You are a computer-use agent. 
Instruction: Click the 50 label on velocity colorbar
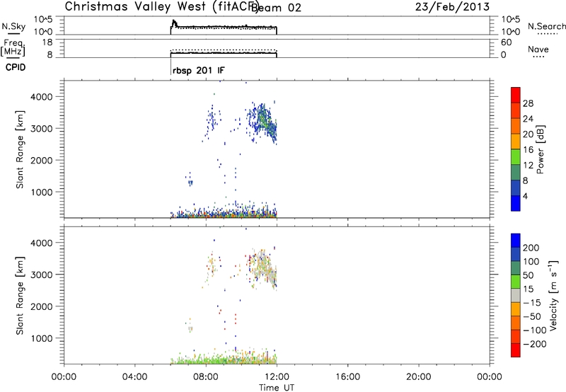pyautogui.click(x=528, y=275)
